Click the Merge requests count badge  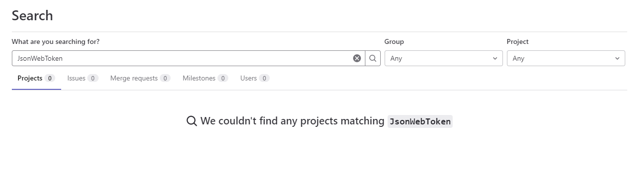(165, 78)
